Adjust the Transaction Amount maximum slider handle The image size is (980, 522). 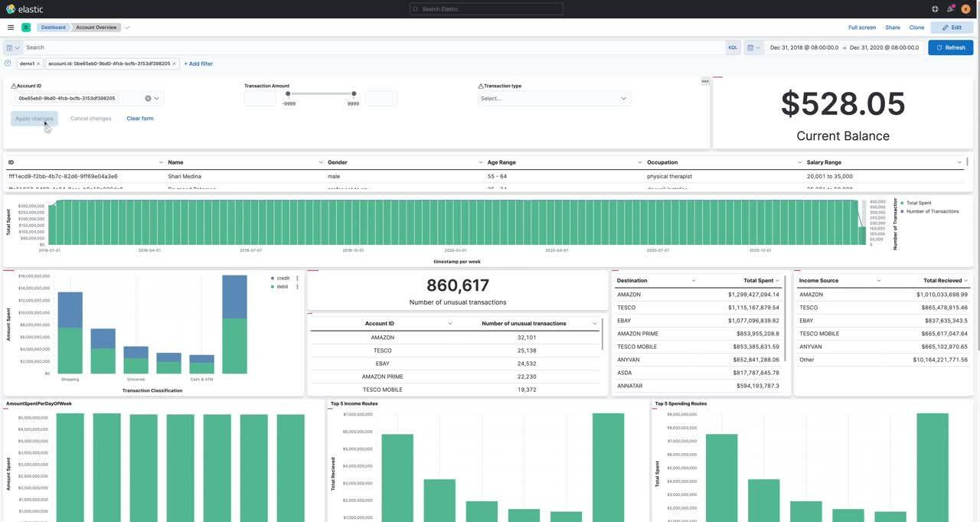pos(354,93)
